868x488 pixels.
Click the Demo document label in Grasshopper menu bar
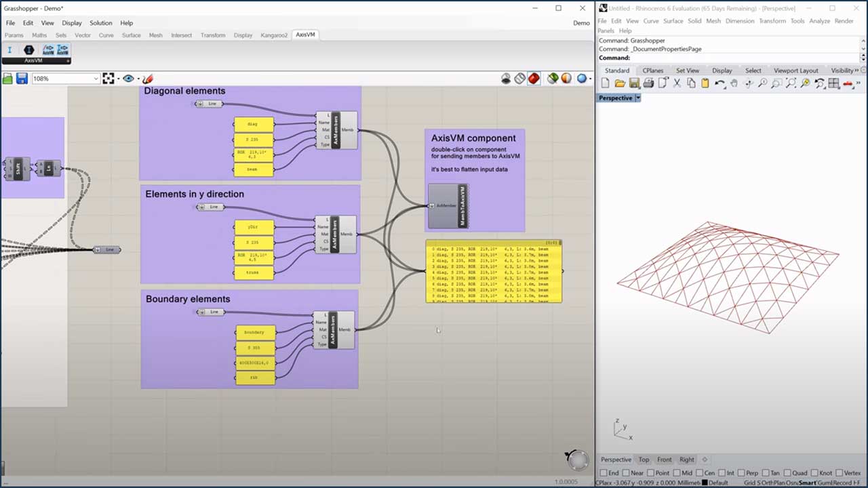click(x=581, y=23)
